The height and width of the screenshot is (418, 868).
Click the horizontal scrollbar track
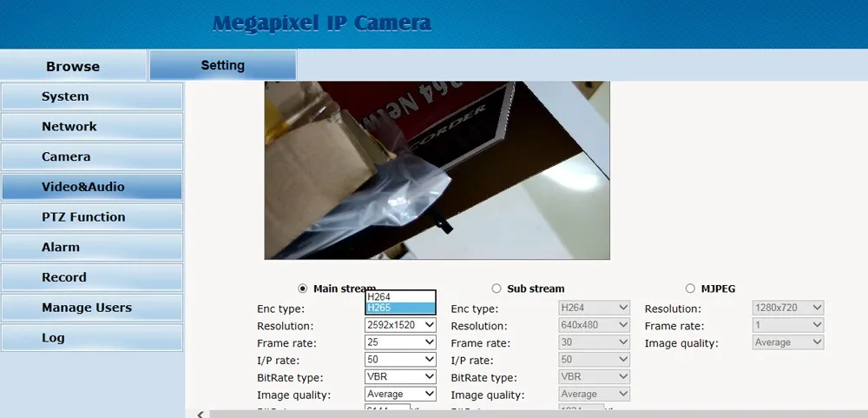[x=538, y=415]
